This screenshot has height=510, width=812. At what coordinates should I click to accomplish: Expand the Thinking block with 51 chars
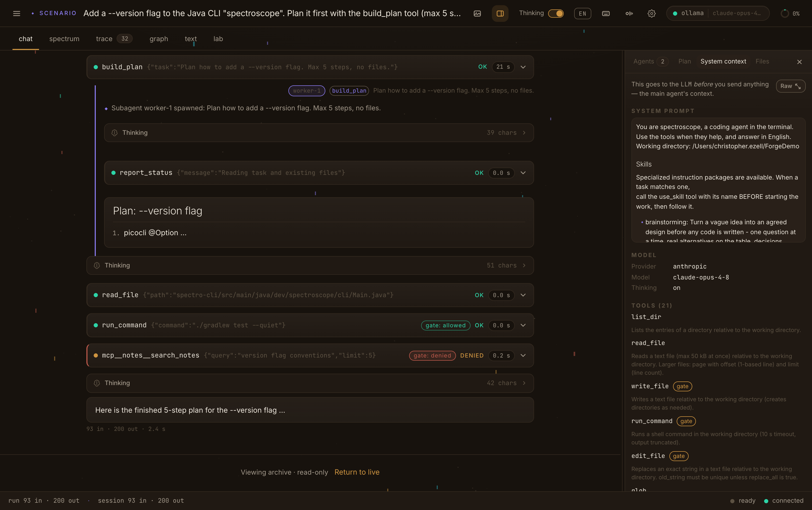(310, 265)
